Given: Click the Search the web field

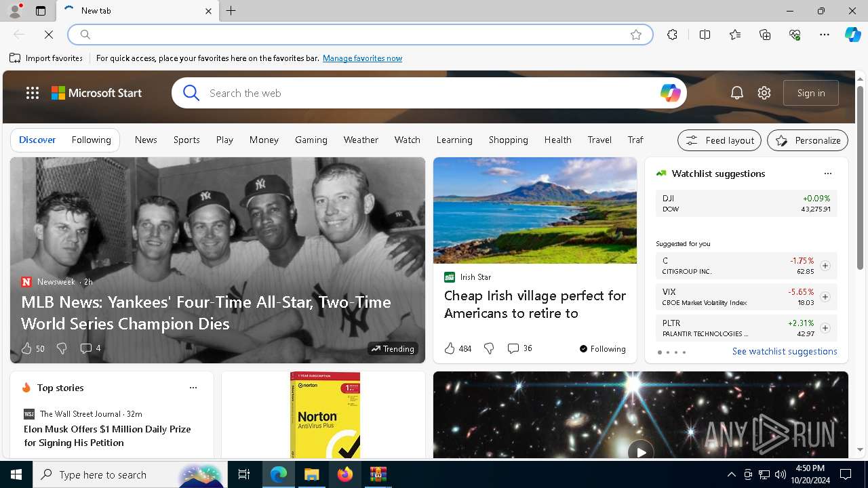Looking at the screenshot, I should point(431,93).
